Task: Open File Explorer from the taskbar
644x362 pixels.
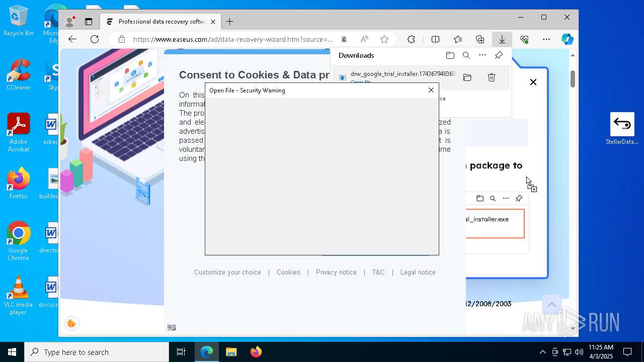Action: [231, 352]
